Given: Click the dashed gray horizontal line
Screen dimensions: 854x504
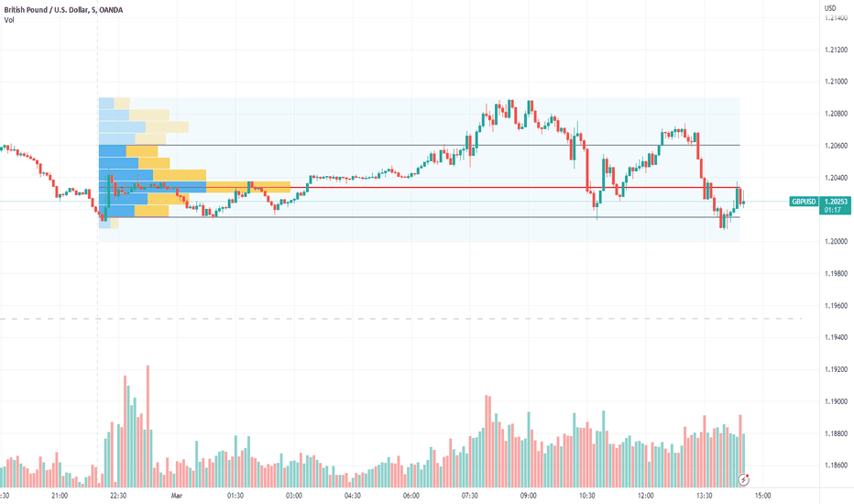Looking at the screenshot, I should pos(400,319).
